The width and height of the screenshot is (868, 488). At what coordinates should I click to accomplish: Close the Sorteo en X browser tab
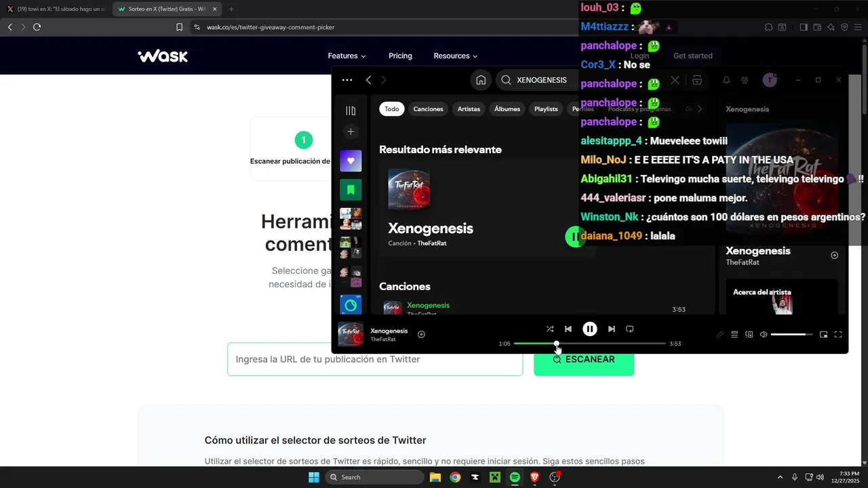[216, 9]
